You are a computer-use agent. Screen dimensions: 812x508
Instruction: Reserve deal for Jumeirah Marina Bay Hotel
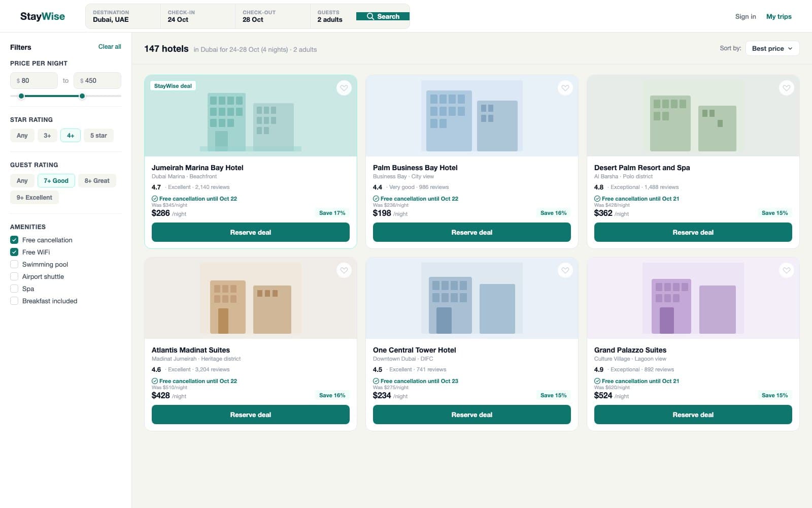click(251, 232)
